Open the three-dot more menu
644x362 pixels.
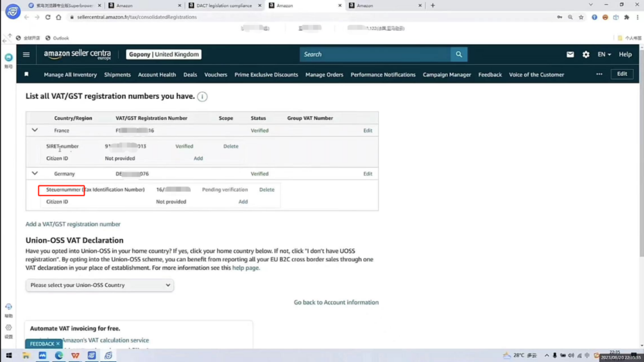click(599, 75)
